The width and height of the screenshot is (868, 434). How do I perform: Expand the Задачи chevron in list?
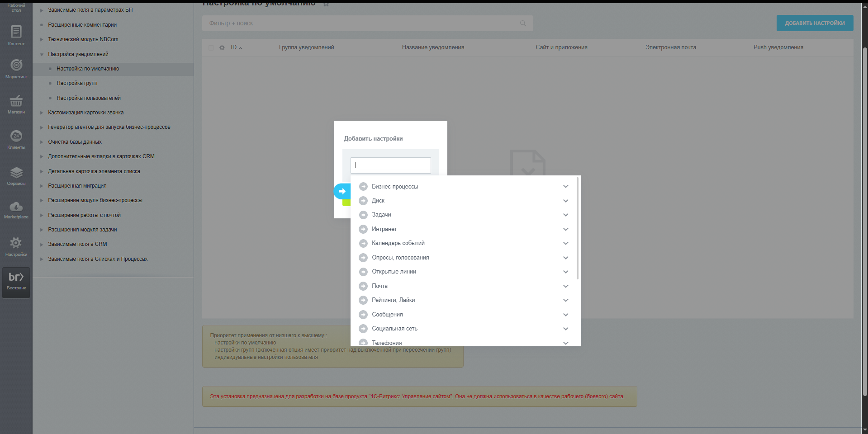click(x=565, y=215)
